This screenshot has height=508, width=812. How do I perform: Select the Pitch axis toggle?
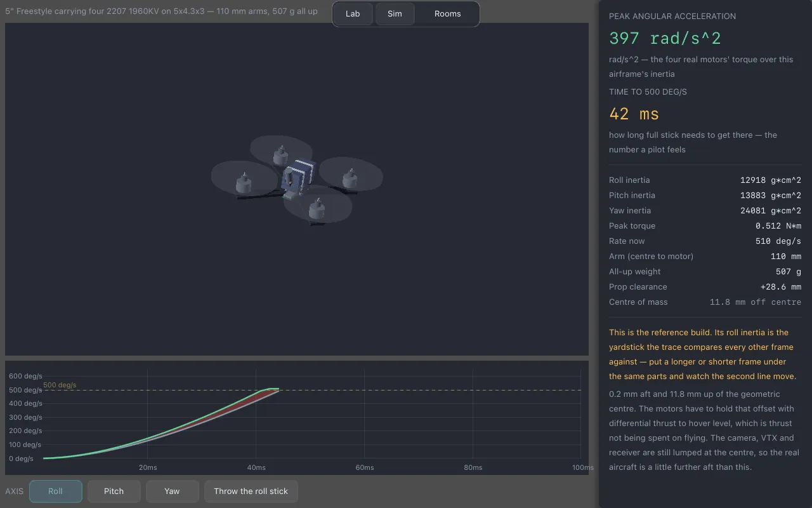pyautogui.click(x=114, y=491)
